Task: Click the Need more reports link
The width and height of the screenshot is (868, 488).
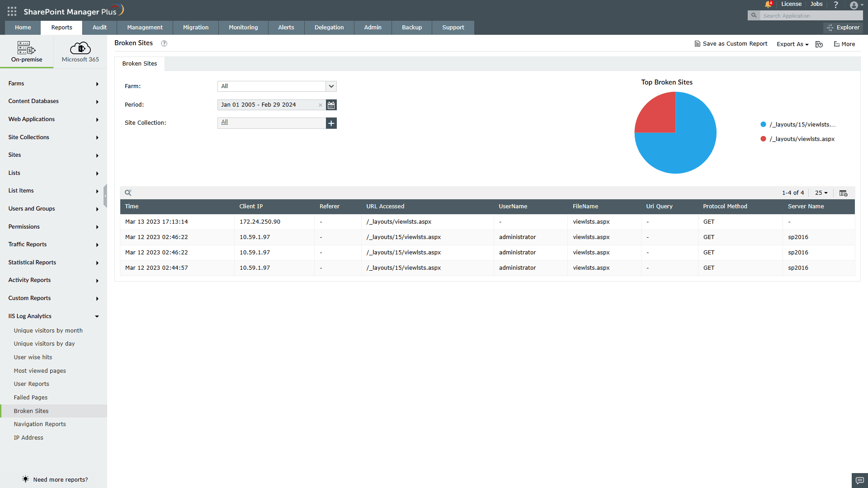Action: pos(60,480)
